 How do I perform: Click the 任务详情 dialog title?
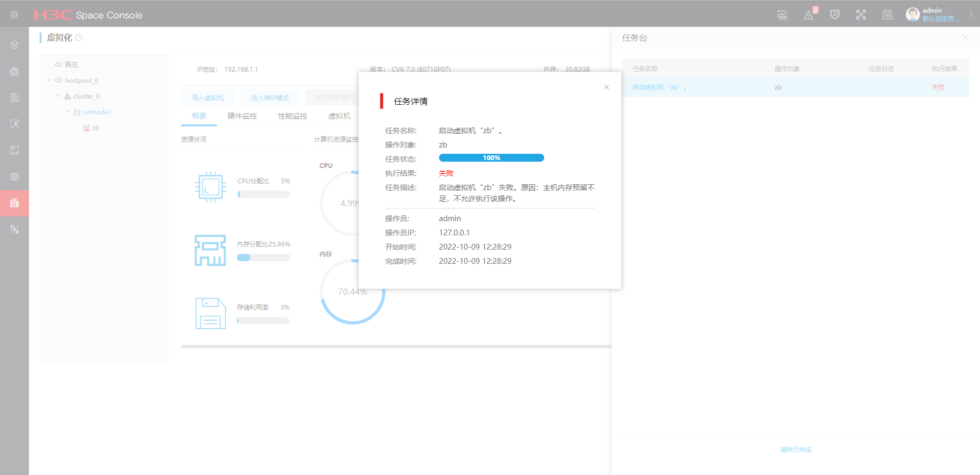coord(411,101)
